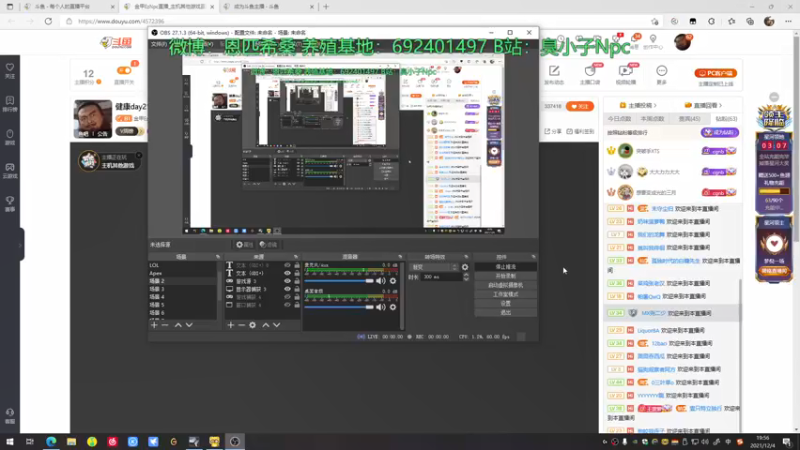Image resolution: width=800 pixels, height=450 pixels.
Task: Collapse the Douyu left sidebar handle
Action: 21,244
